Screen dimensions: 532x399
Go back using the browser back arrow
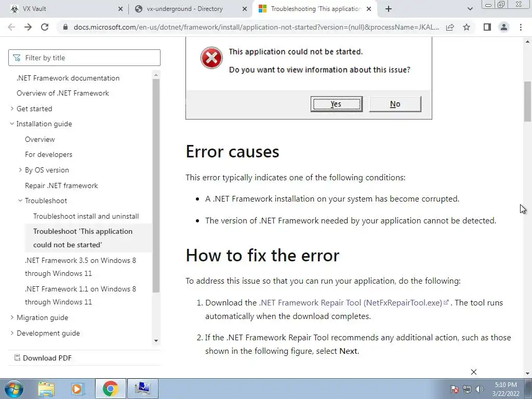pos(11,27)
